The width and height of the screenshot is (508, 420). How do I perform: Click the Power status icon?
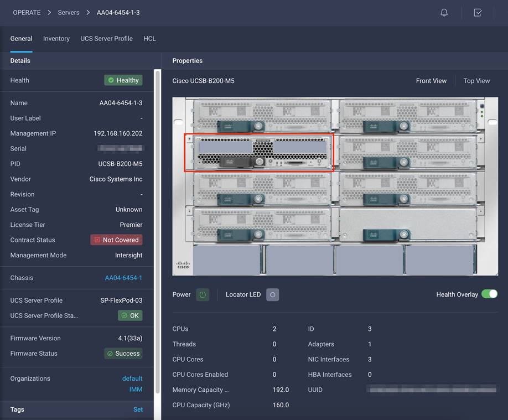(x=203, y=294)
